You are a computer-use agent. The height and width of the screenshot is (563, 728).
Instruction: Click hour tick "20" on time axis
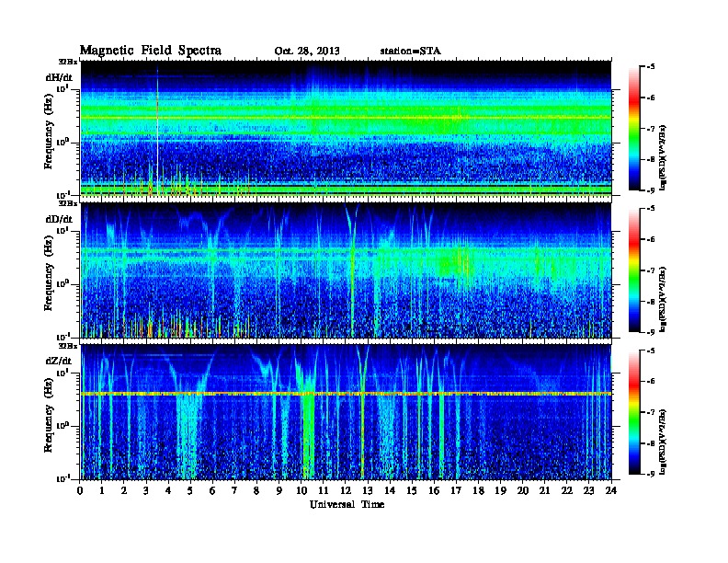click(523, 491)
